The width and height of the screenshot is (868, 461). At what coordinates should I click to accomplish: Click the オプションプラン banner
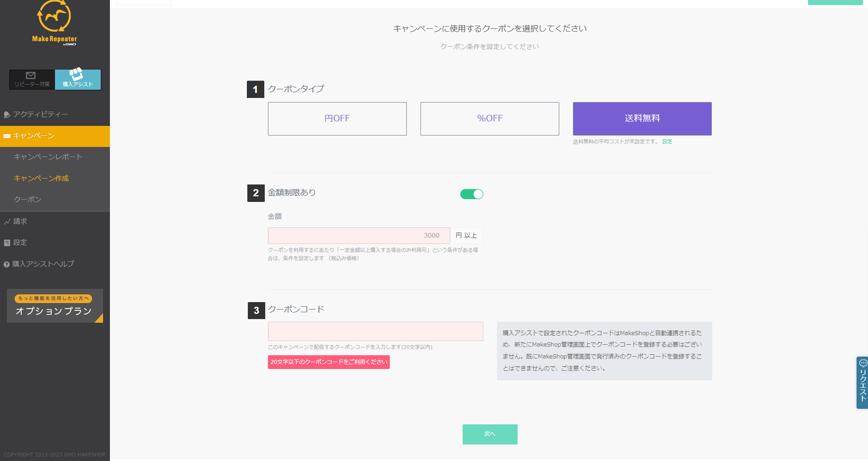55,306
